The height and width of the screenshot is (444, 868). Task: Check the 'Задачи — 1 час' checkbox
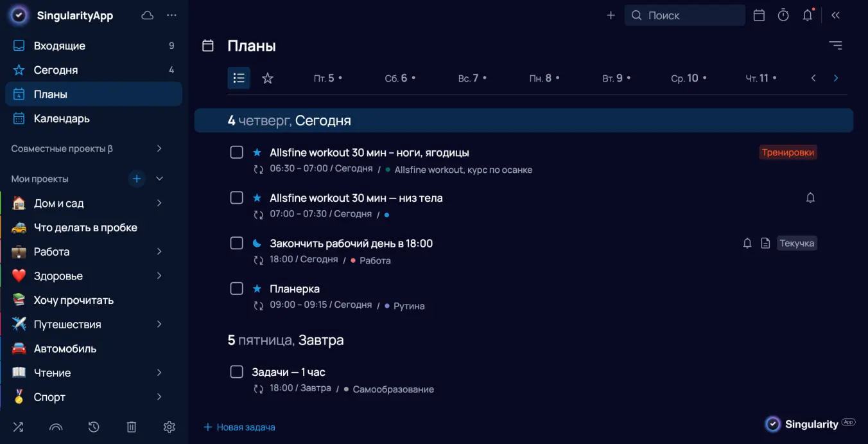coord(236,371)
